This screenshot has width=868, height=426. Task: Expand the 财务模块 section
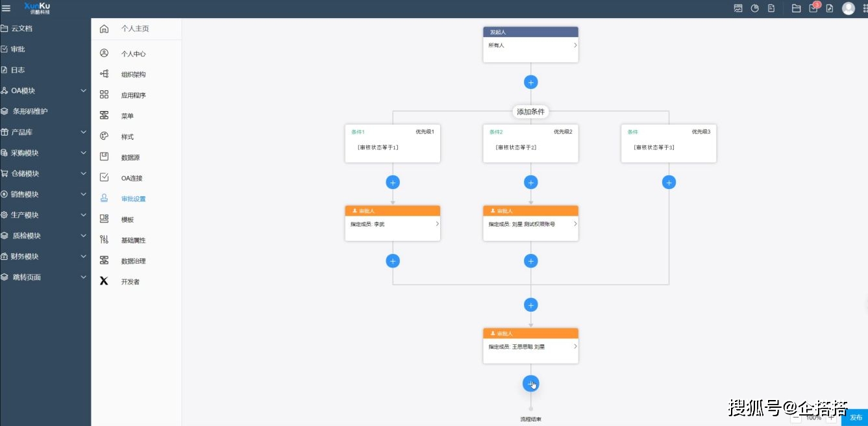(45, 256)
